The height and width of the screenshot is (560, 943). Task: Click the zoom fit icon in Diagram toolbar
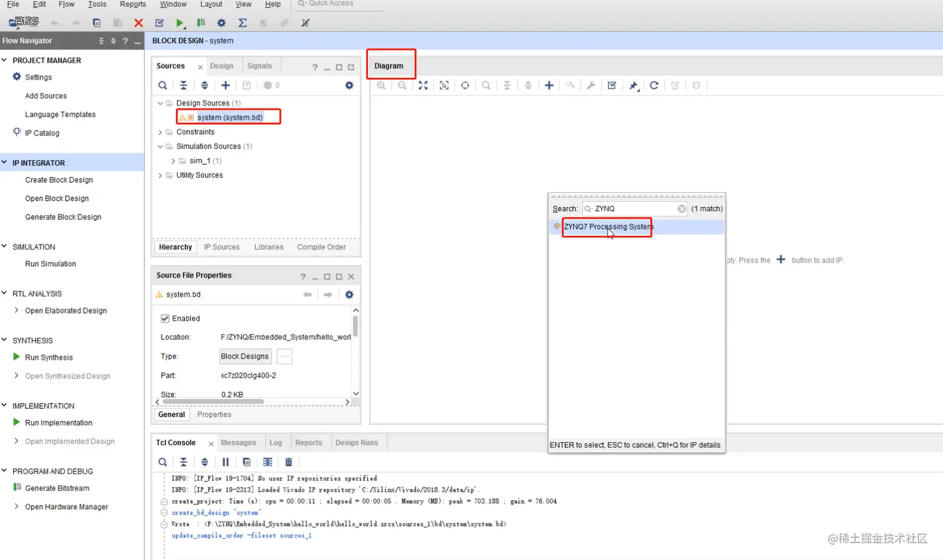pyautogui.click(x=423, y=85)
